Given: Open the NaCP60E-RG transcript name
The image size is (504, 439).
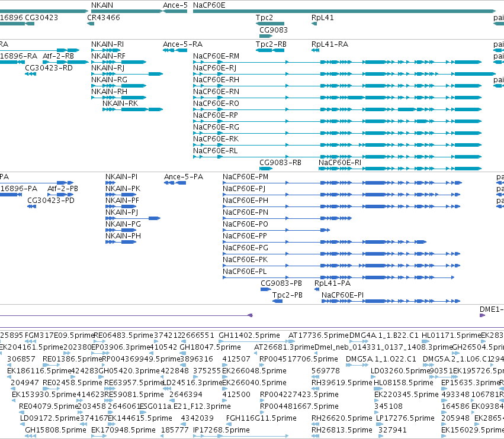Looking at the screenshot, I should pyautogui.click(x=216, y=127).
